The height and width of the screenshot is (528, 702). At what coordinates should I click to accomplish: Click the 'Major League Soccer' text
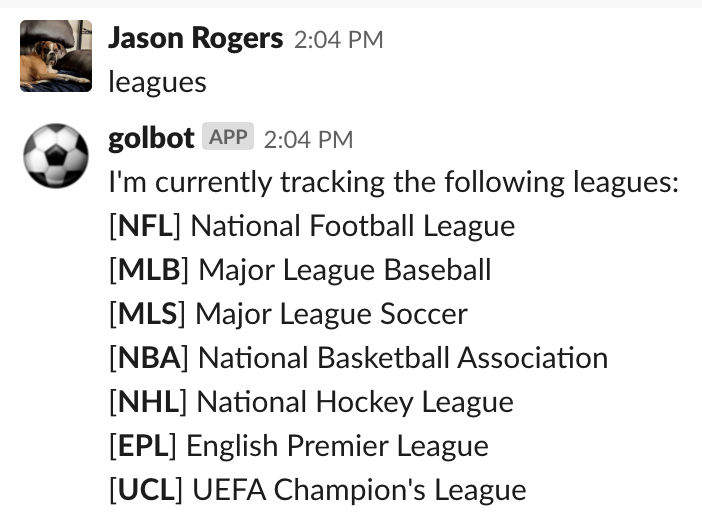tap(332, 314)
